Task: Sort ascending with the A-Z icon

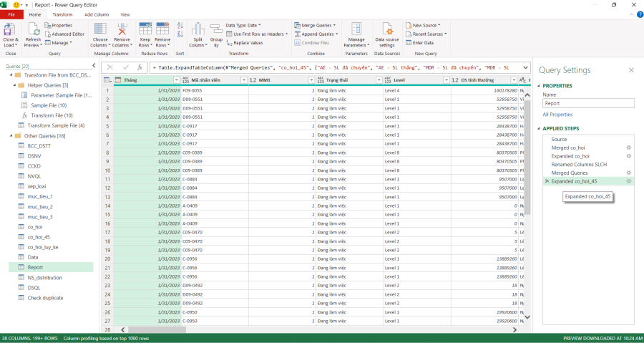Action: 180,26
